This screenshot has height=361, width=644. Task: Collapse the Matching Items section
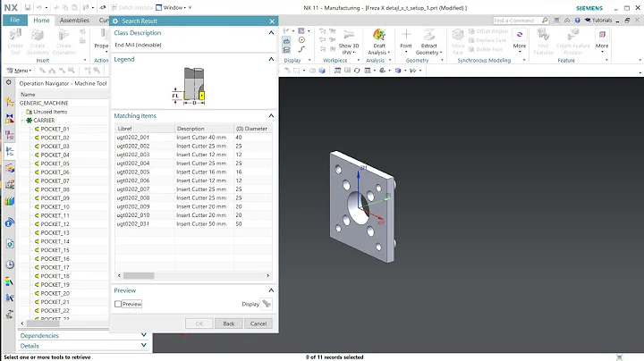pos(271,115)
